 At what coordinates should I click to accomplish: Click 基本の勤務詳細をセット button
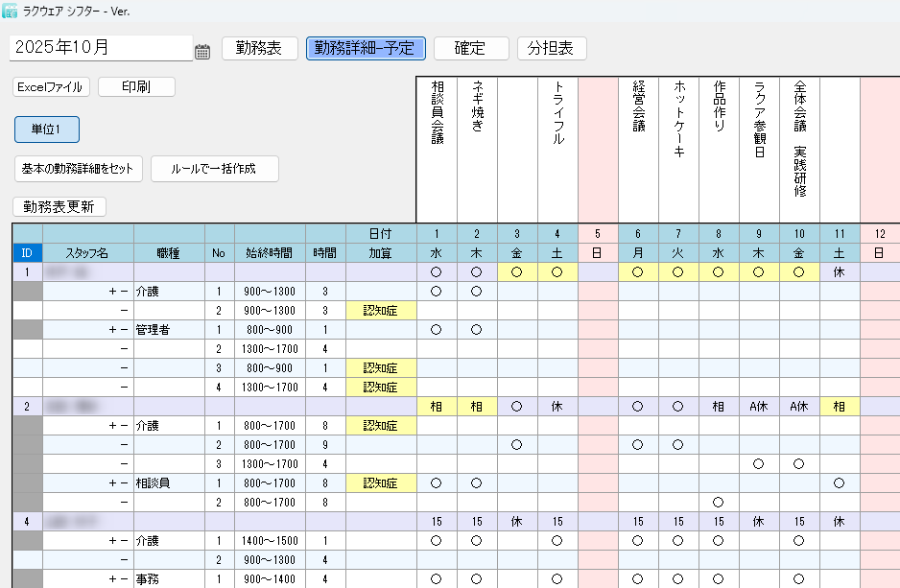point(78,169)
